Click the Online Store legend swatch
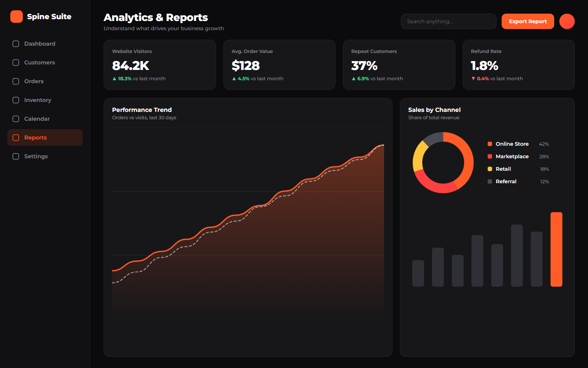Image resolution: width=588 pixels, height=368 pixels. click(490, 144)
